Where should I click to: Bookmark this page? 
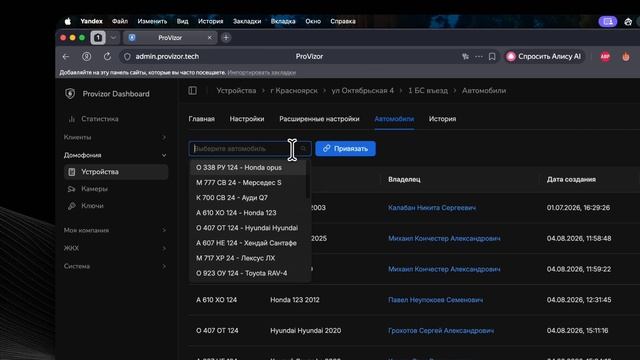click(492, 57)
